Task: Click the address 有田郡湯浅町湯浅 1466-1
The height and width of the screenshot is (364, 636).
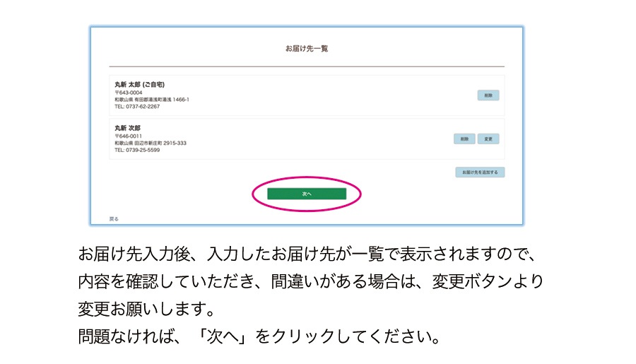Action: [161, 100]
